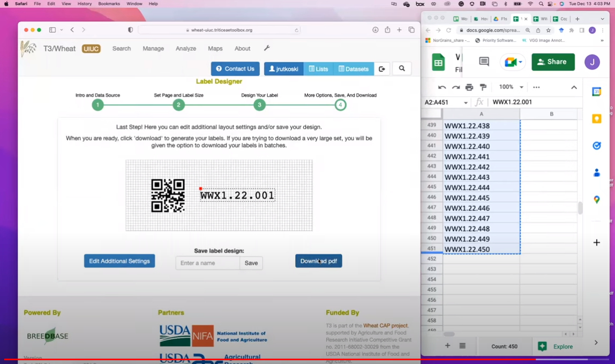Select the paint format roller icon
The height and width of the screenshot is (364, 615).
(x=483, y=87)
